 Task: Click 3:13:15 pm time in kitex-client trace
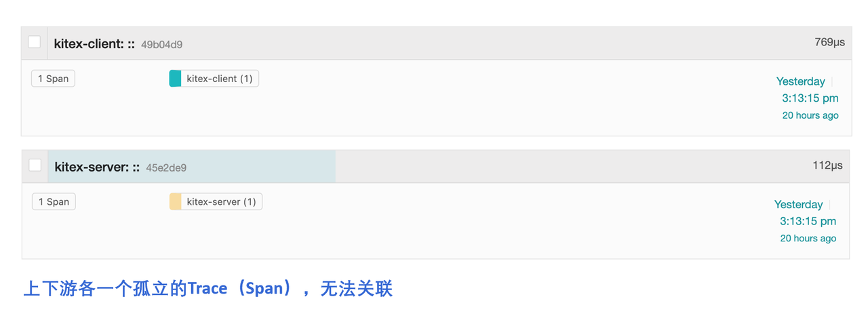(x=810, y=98)
